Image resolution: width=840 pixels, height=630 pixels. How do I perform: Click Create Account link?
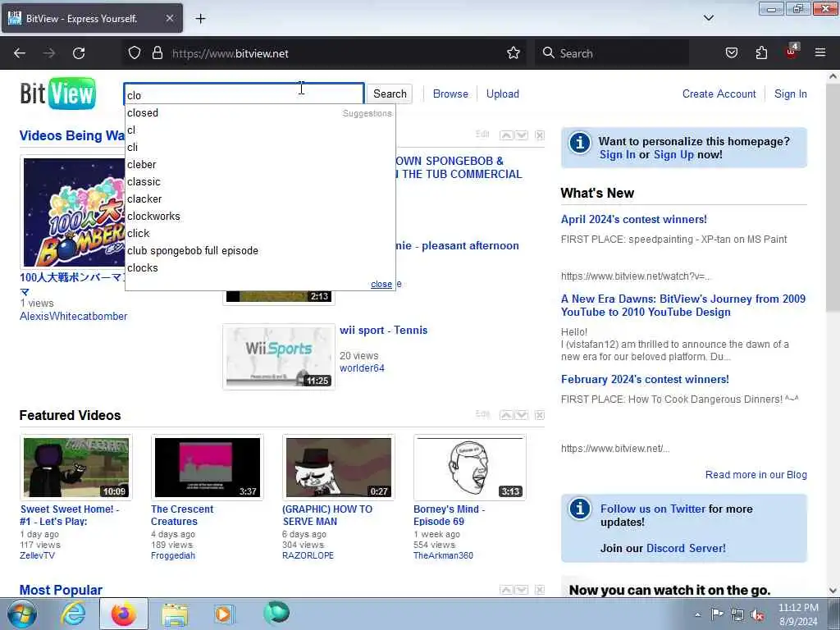point(719,94)
